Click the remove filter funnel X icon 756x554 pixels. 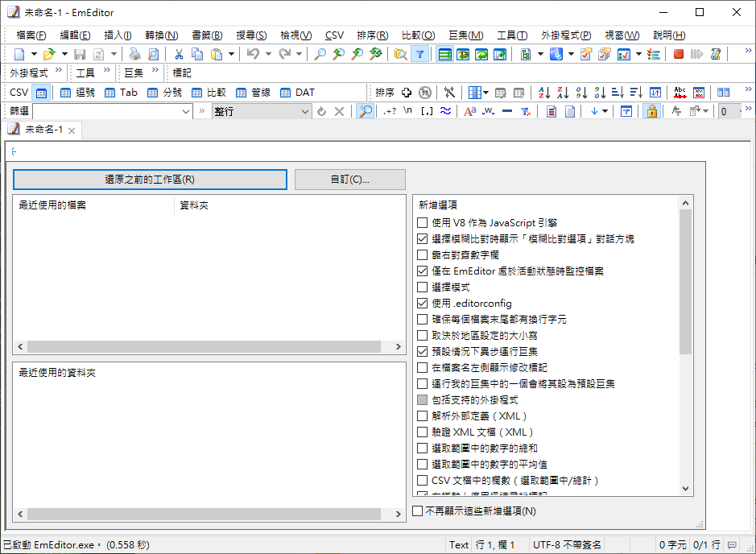click(526, 111)
